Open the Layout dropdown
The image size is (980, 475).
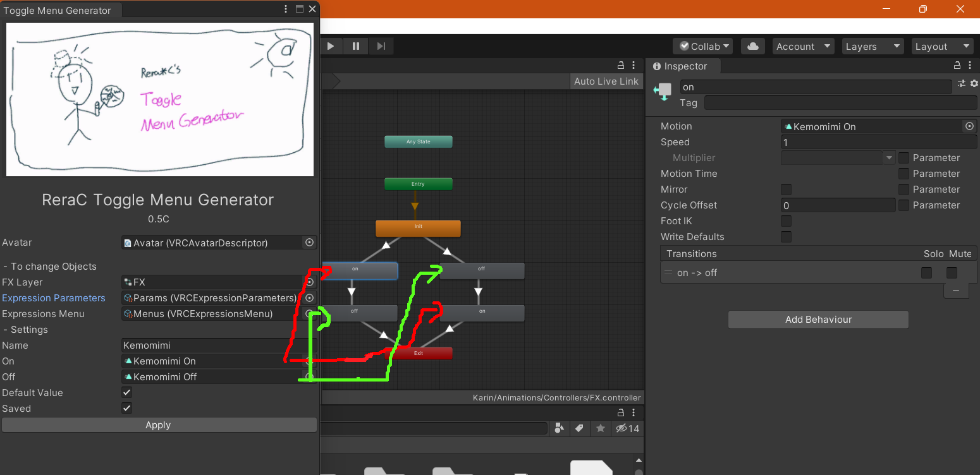pyautogui.click(x=942, y=46)
